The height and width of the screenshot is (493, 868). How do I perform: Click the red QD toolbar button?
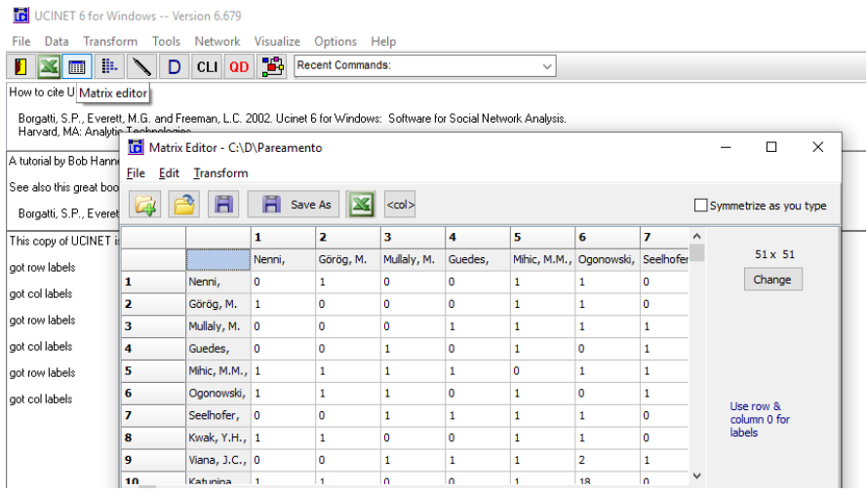(239, 66)
